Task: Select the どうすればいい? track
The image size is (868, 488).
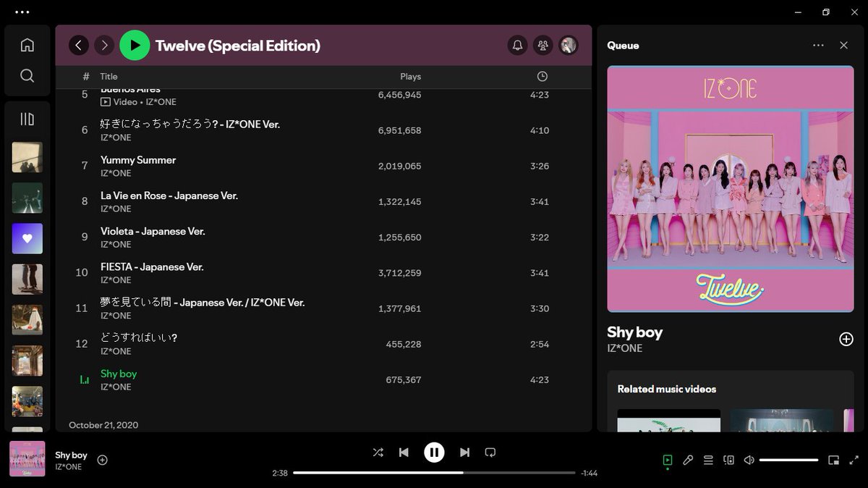Action: (x=323, y=343)
